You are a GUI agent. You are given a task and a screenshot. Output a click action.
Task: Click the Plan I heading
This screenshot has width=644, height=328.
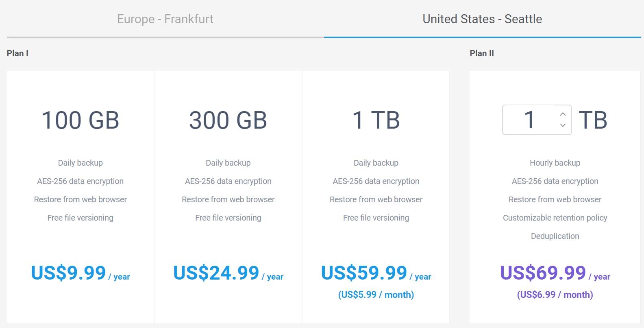pyautogui.click(x=17, y=53)
